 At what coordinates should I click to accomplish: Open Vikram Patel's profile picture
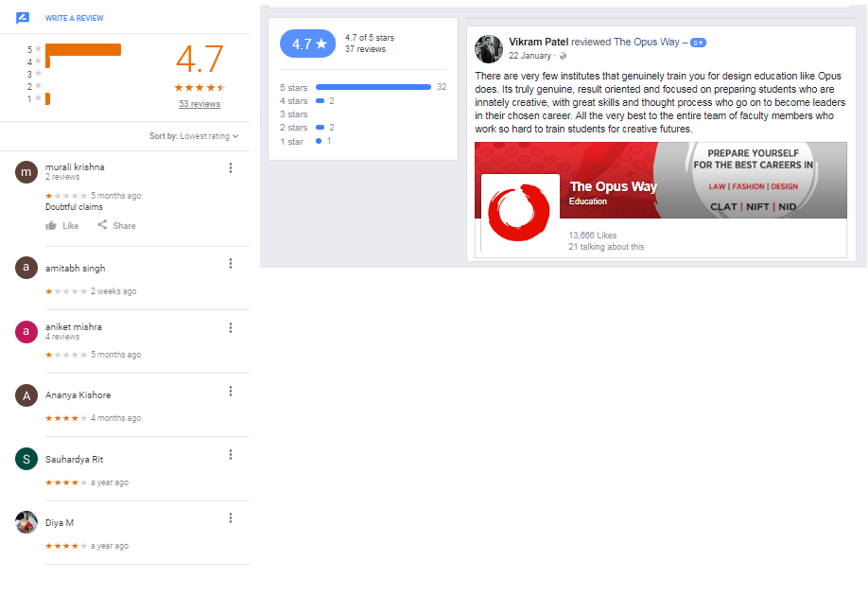pos(489,49)
